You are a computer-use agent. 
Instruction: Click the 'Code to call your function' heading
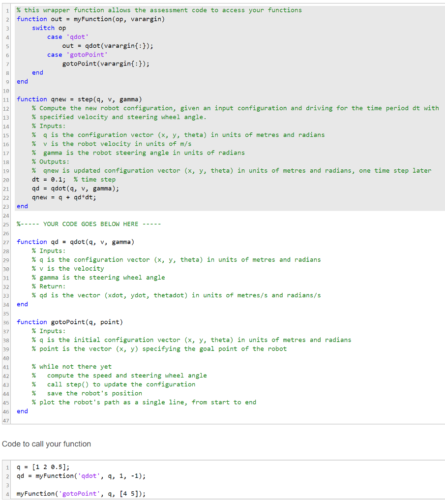(47, 444)
